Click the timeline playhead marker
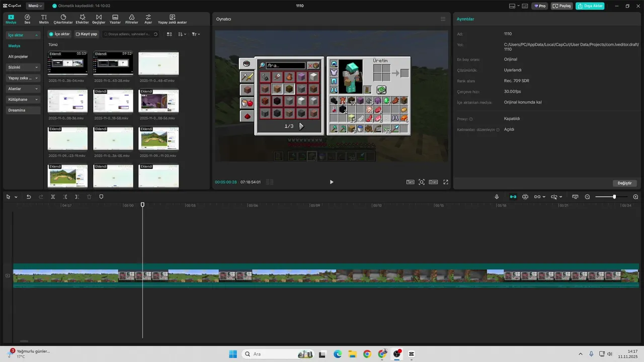Screen dimensions: 644x362 click(x=142, y=205)
